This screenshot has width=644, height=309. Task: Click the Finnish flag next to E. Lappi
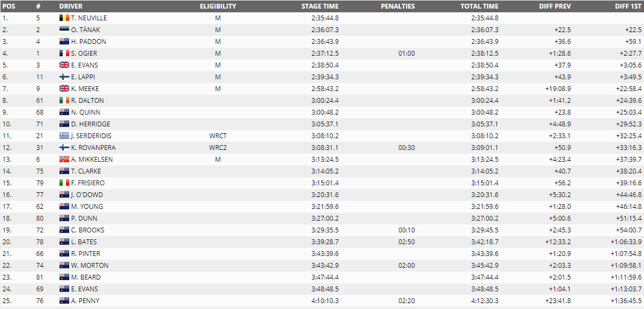[64, 77]
